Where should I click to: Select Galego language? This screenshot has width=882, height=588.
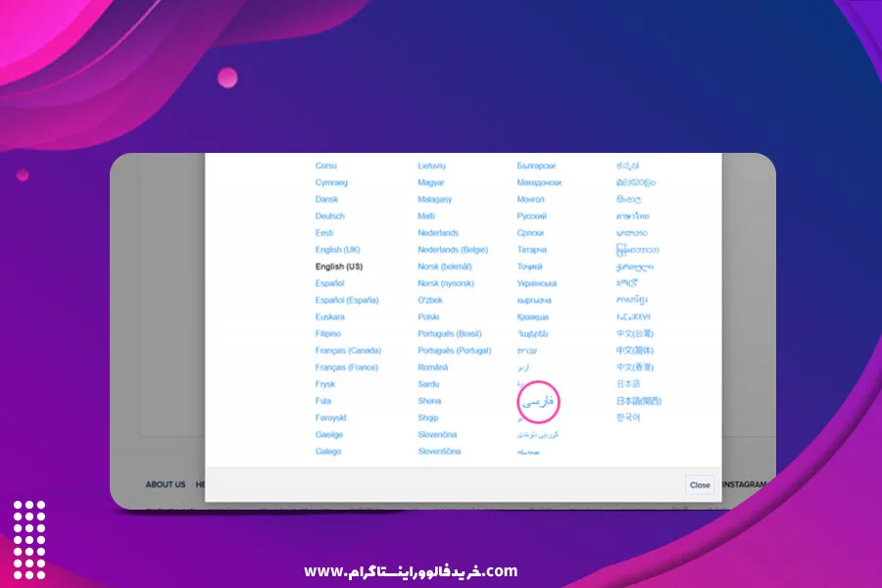click(328, 452)
